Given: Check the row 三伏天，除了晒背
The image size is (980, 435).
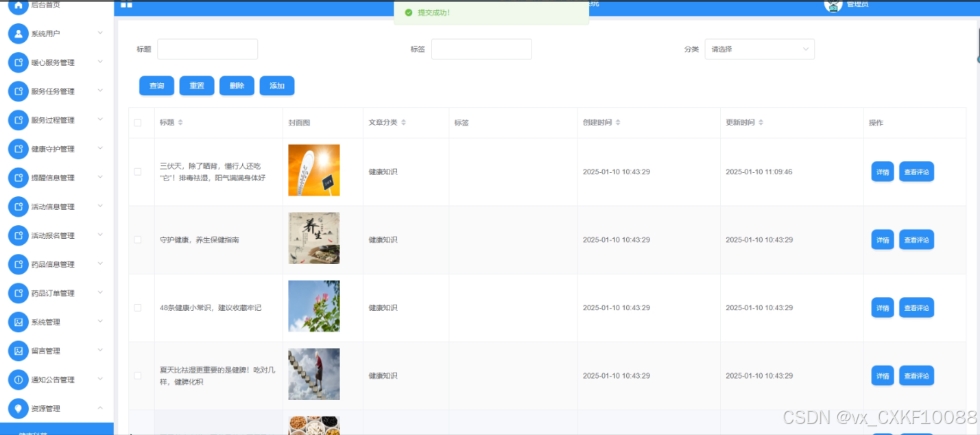Looking at the screenshot, I should click(138, 172).
